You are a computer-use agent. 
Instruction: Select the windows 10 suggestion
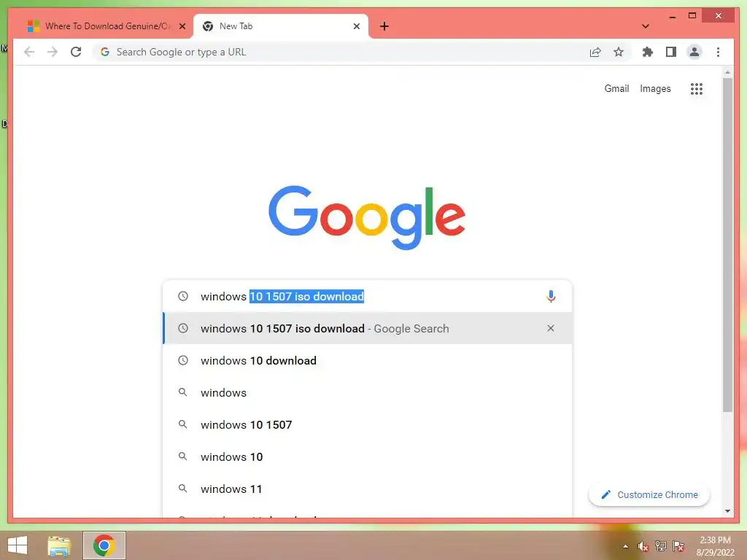(x=367, y=456)
